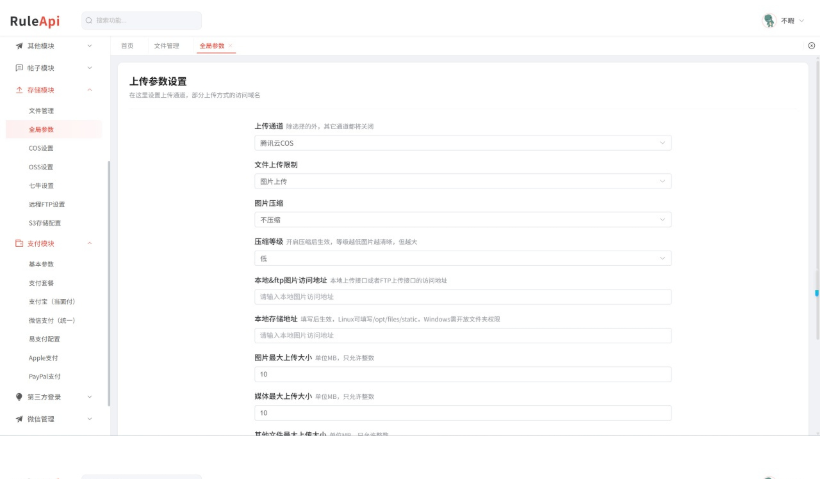Open the 文件上传限制 dropdown

462,181
